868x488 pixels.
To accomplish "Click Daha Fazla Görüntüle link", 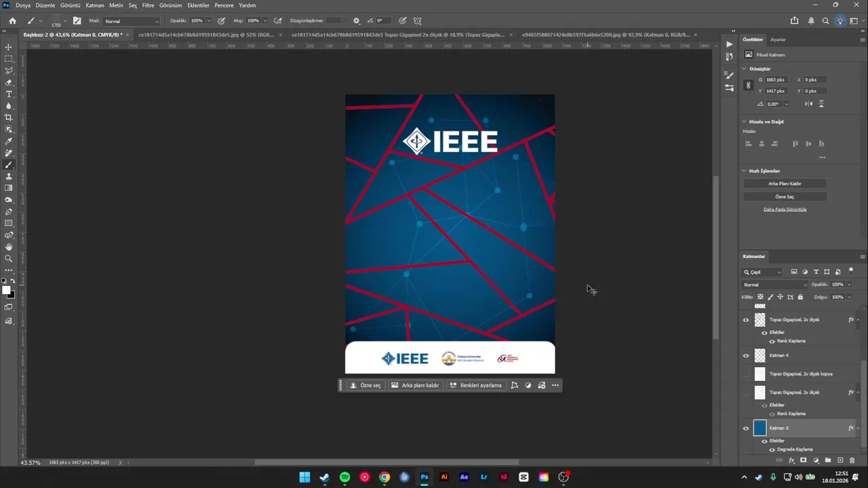I will pyautogui.click(x=785, y=209).
